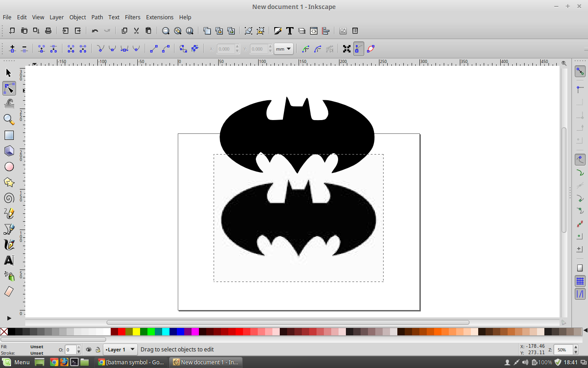Viewport: 588px width, 368px height.
Task: Toggle enable snapping button
Action: (580, 71)
